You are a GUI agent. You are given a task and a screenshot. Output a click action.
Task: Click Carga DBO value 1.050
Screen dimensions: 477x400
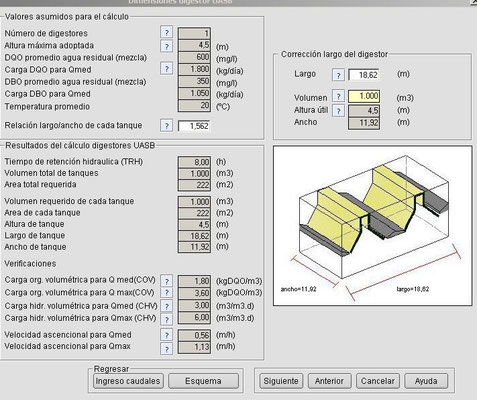click(194, 93)
